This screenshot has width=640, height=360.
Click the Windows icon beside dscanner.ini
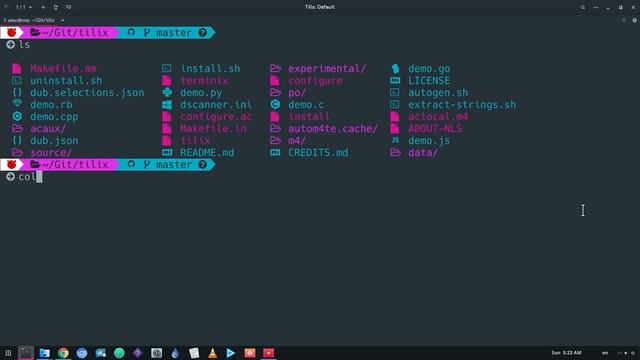(167, 104)
